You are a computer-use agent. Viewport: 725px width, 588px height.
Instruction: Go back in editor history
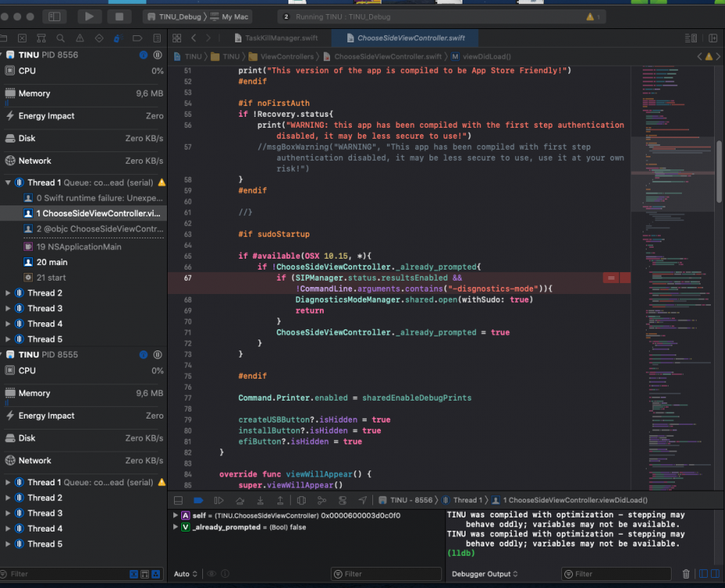pos(194,38)
